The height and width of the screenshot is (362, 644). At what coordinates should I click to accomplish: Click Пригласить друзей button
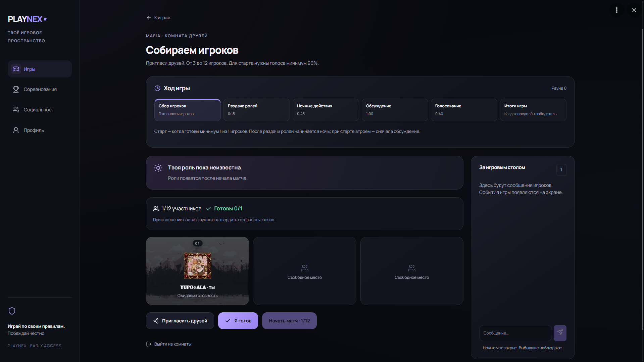pos(180,321)
